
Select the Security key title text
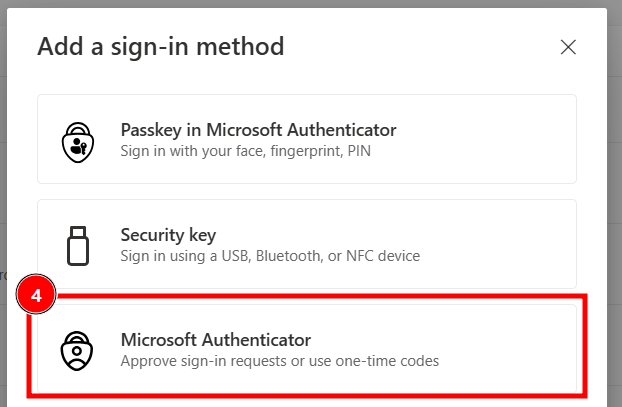point(168,235)
